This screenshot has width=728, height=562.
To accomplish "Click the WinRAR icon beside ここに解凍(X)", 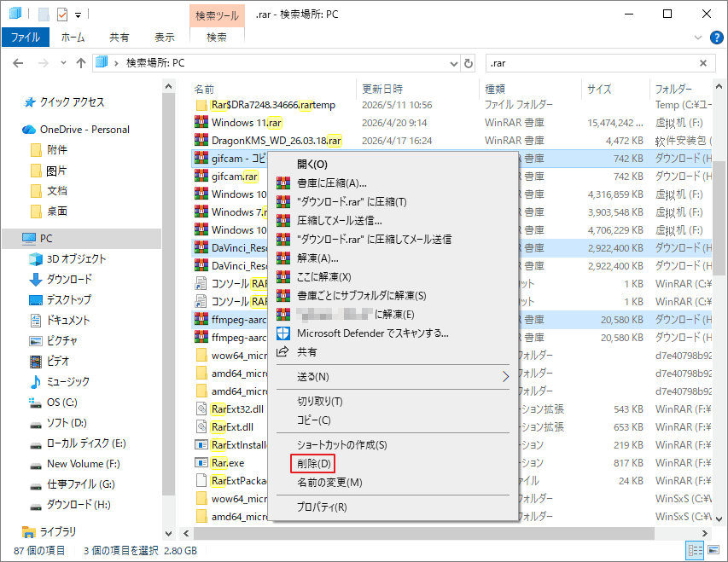I will pyautogui.click(x=283, y=277).
